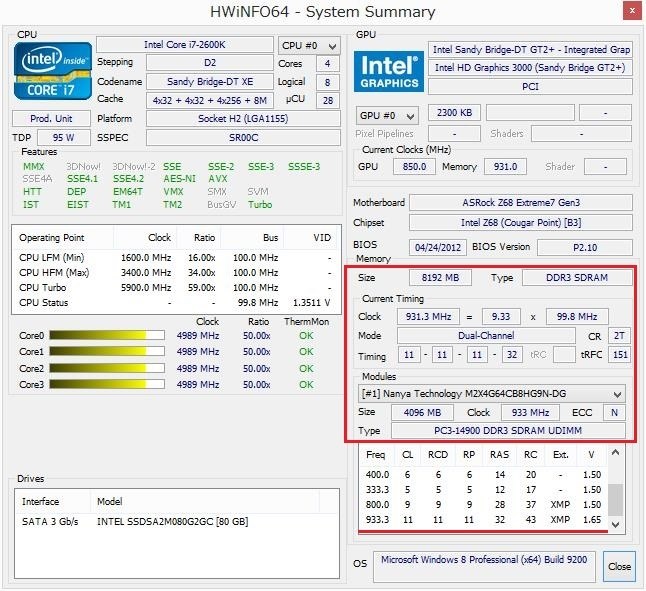Click the BIOS date 04/24/2012 field
This screenshot has height=591, width=646.
pyautogui.click(x=438, y=248)
